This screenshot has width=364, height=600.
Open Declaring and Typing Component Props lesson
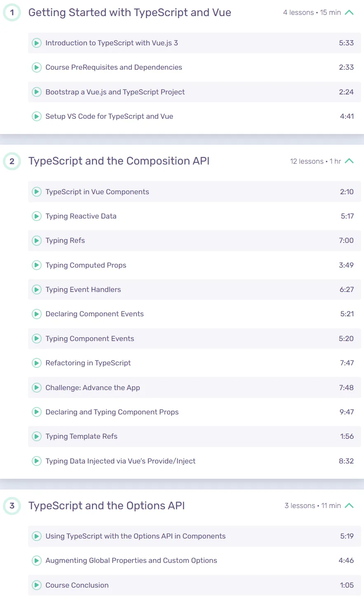(x=112, y=412)
